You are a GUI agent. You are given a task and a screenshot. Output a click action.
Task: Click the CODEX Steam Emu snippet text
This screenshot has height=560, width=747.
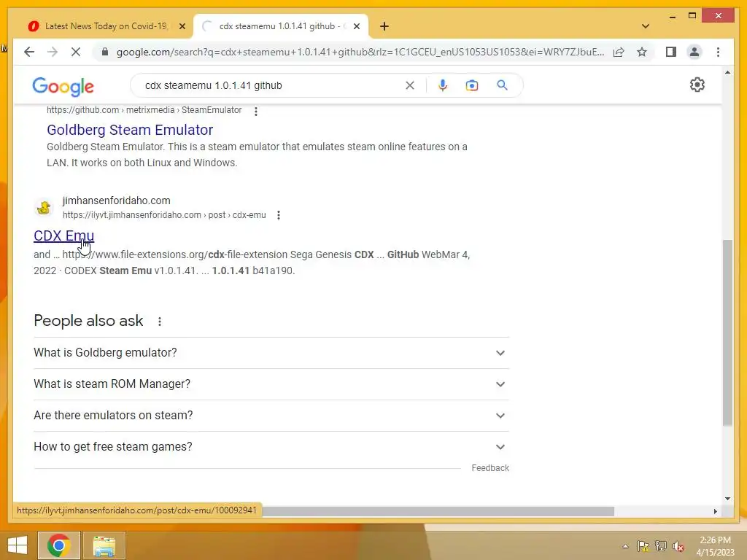click(252, 262)
